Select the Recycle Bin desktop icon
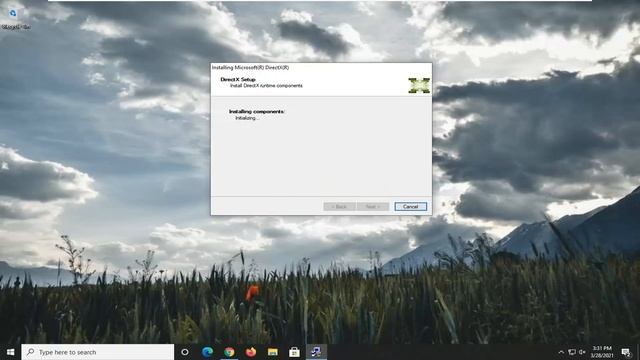Viewport: 640px width, 360px height. tap(15, 18)
